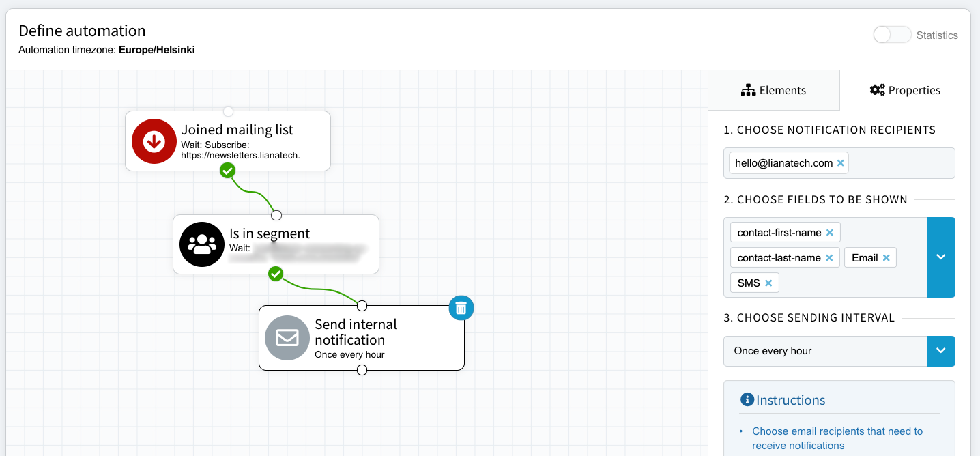
Task: Click inside the notification recipients input field
Action: 899,163
